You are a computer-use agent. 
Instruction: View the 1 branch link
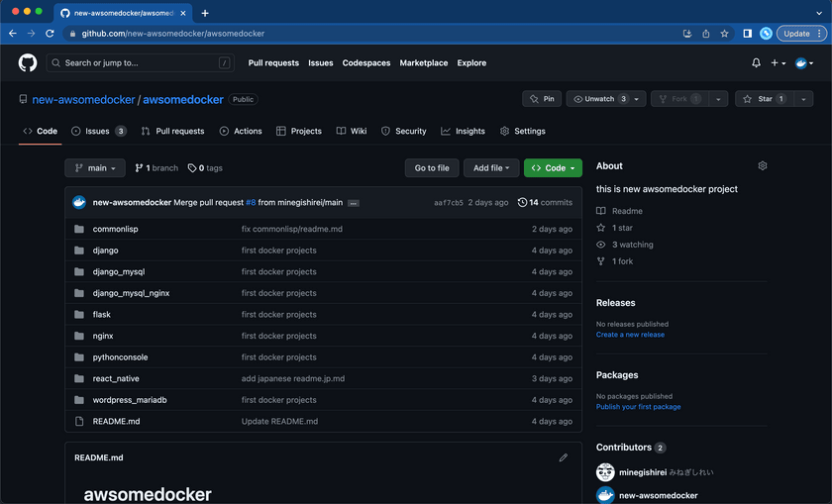point(156,168)
